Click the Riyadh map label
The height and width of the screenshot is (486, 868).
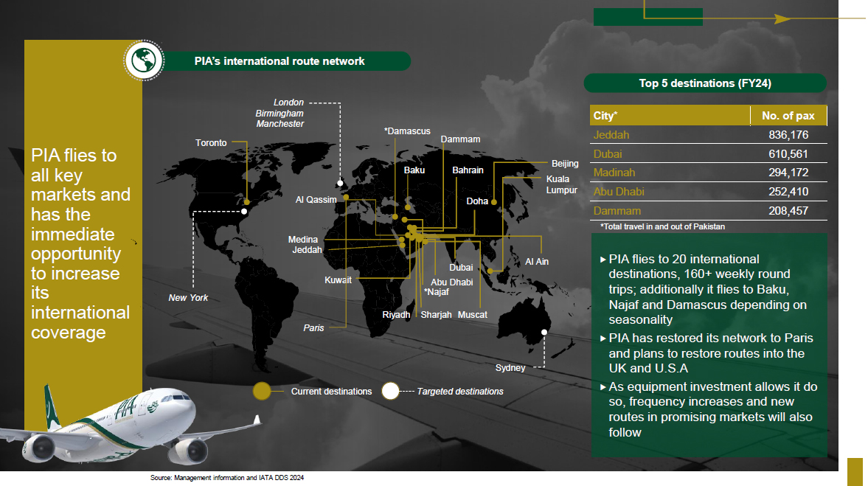(x=396, y=314)
